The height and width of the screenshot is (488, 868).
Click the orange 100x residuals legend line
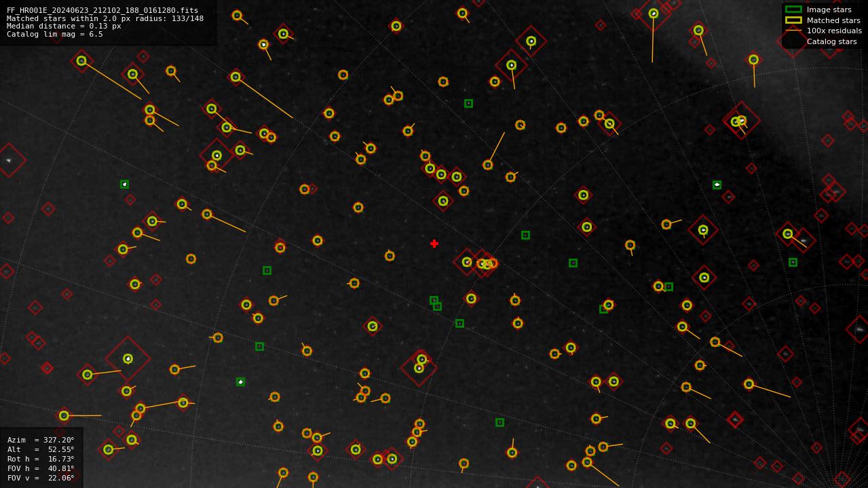point(793,31)
